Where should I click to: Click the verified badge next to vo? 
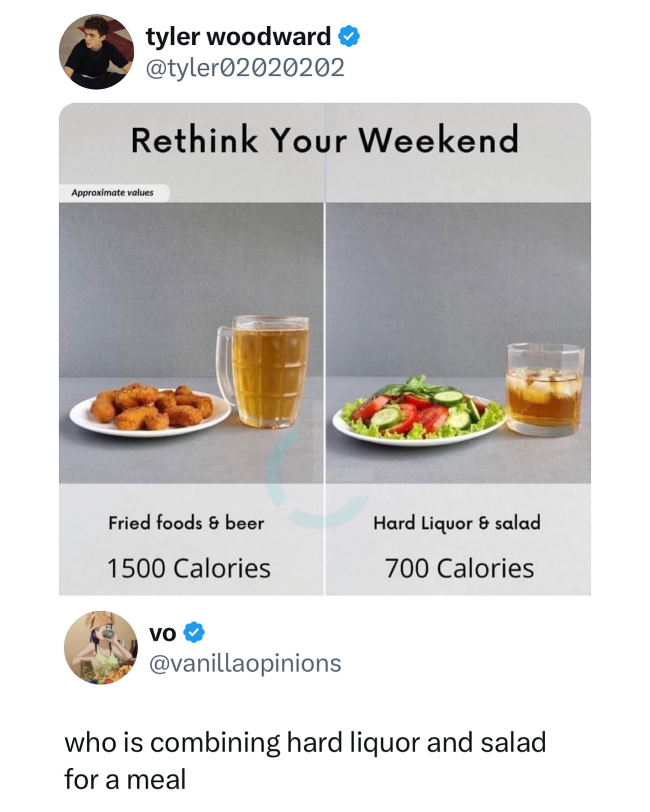tap(195, 633)
